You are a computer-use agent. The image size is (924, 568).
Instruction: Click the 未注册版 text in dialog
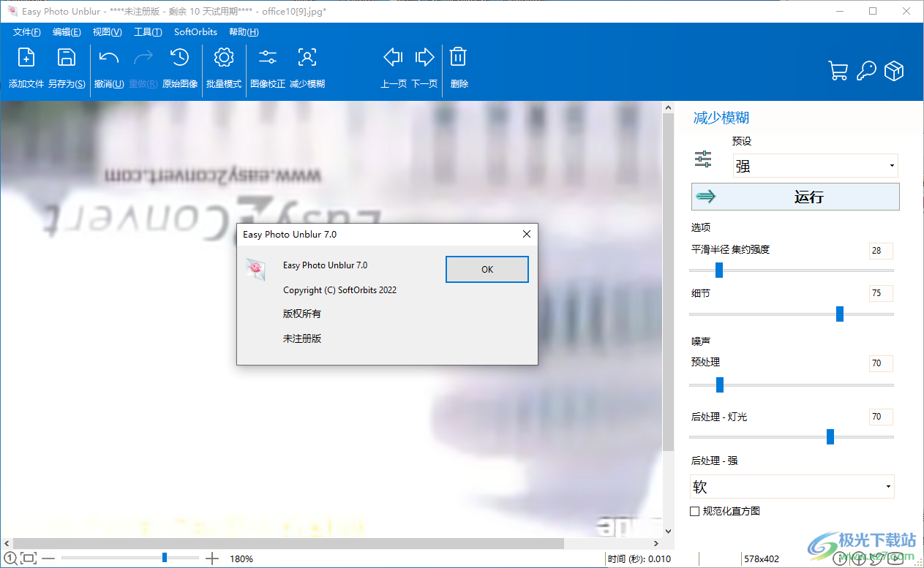[x=302, y=338]
